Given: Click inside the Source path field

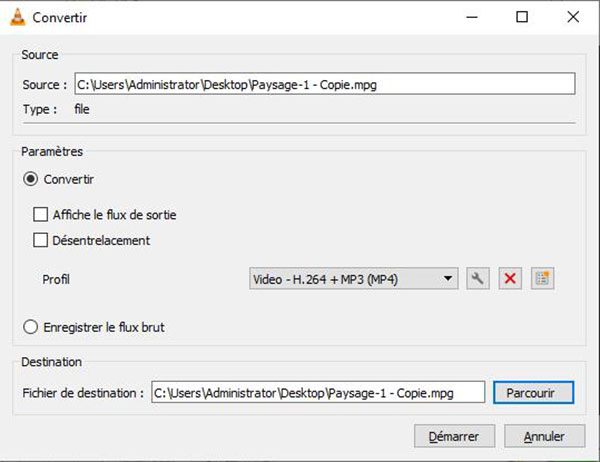Looking at the screenshot, I should tap(324, 84).
